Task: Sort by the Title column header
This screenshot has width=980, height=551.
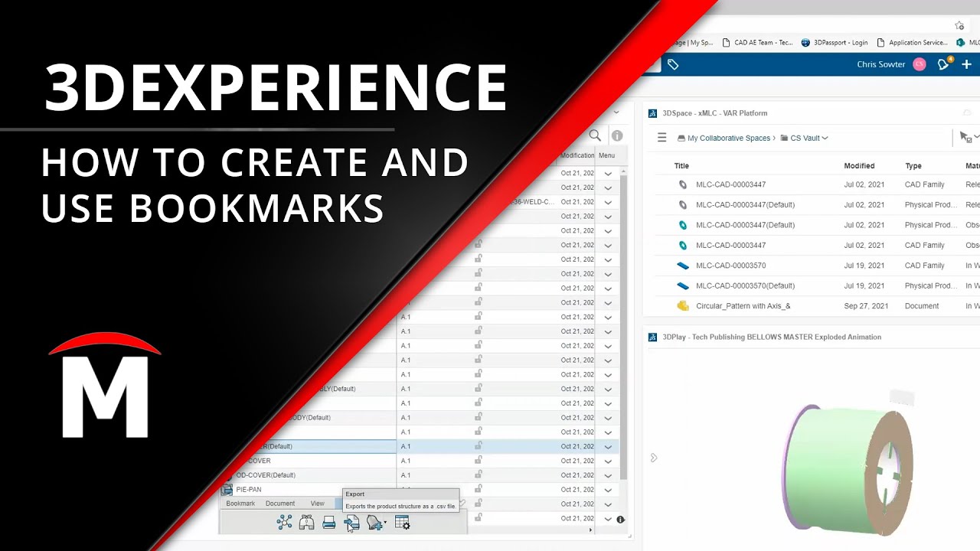Action: pos(681,165)
